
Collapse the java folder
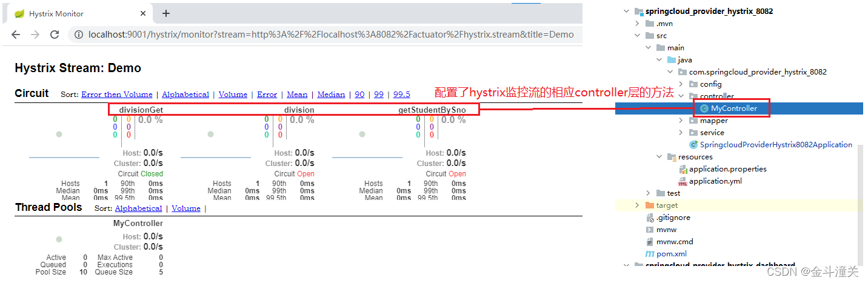click(x=659, y=60)
